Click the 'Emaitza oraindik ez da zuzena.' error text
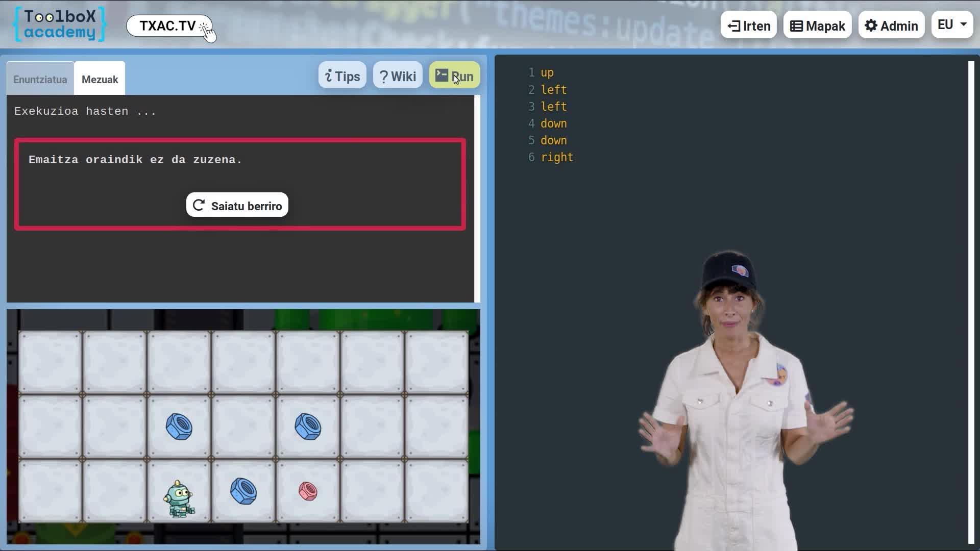The image size is (980, 551). pos(135,160)
